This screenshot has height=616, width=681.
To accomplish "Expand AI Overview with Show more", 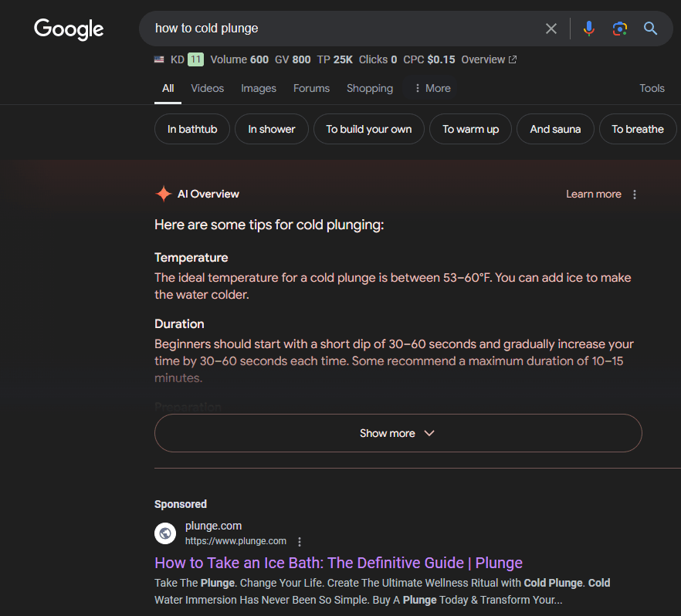I will (398, 433).
